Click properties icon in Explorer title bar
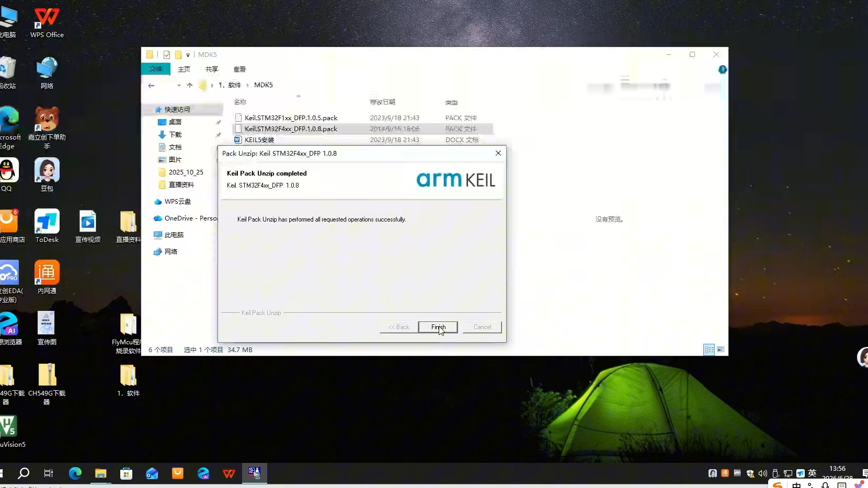 click(x=167, y=54)
